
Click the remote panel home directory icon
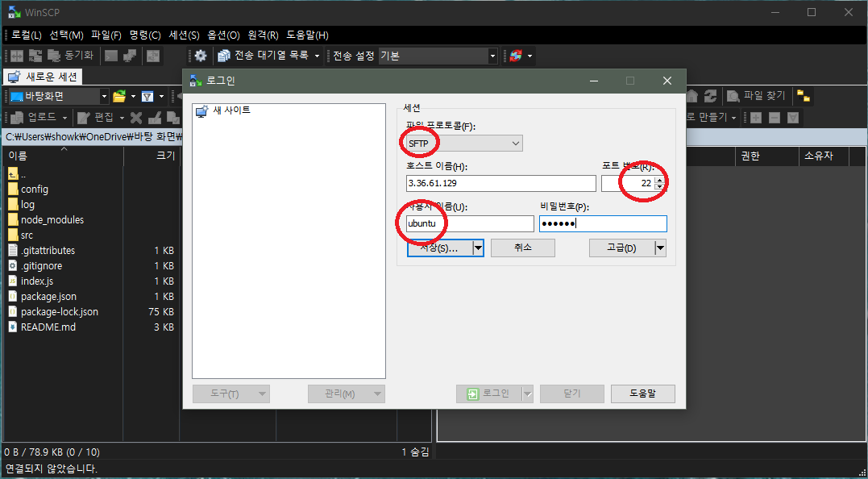pos(692,96)
